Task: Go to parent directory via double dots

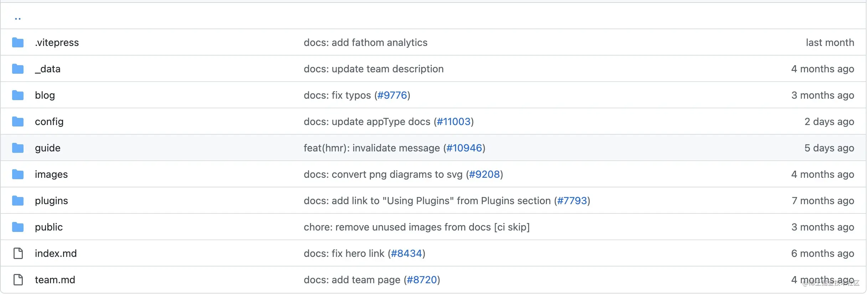Action: point(18,18)
